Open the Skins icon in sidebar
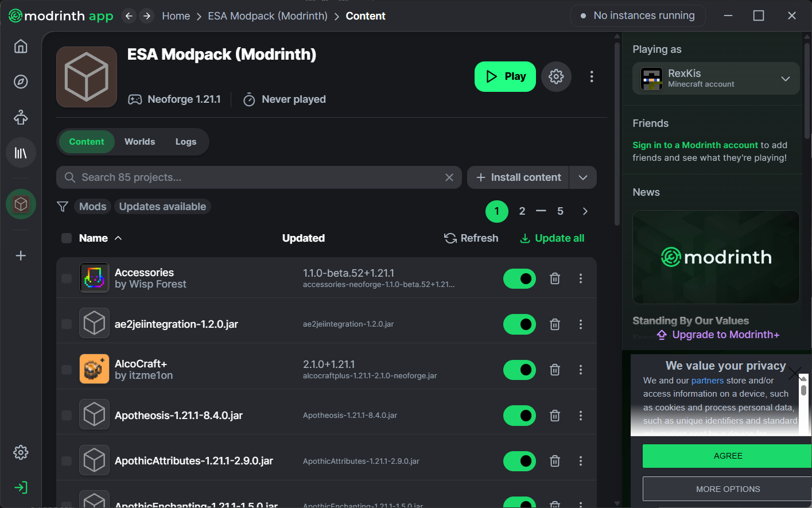Viewport: 812px width, 508px height. (21, 118)
